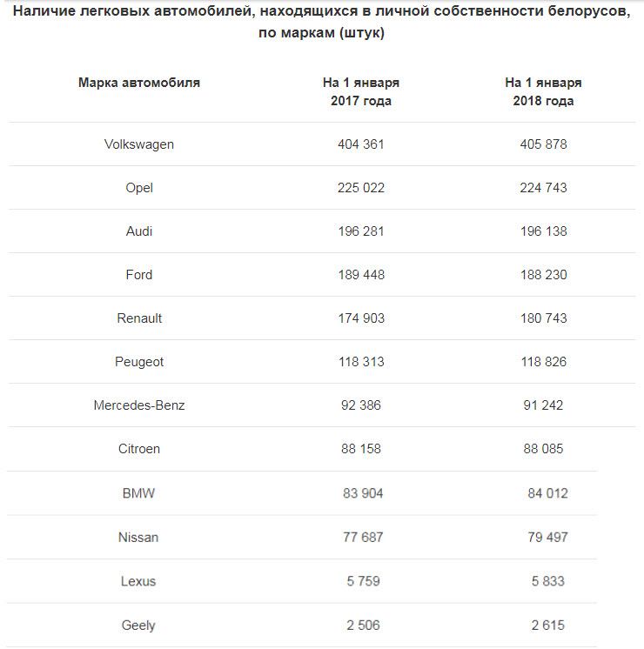Select the Volkswagen brand cell
This screenshot has height=649, width=644.
click(139, 144)
